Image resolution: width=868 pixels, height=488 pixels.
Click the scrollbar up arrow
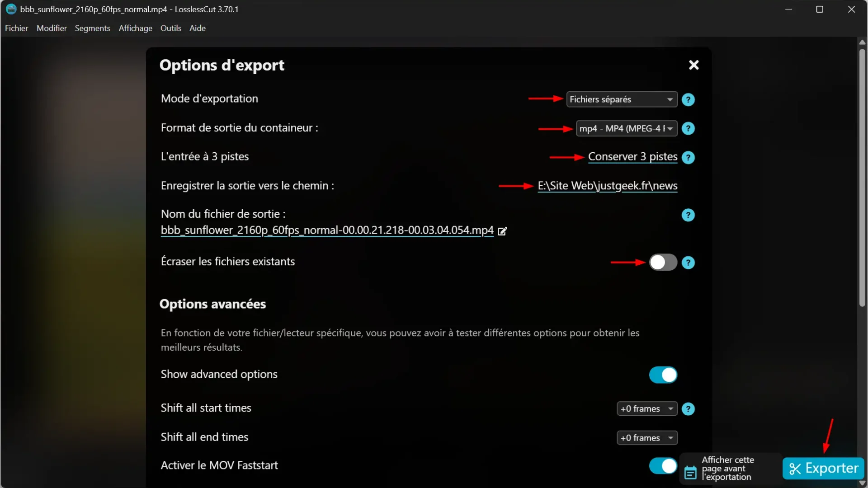862,42
